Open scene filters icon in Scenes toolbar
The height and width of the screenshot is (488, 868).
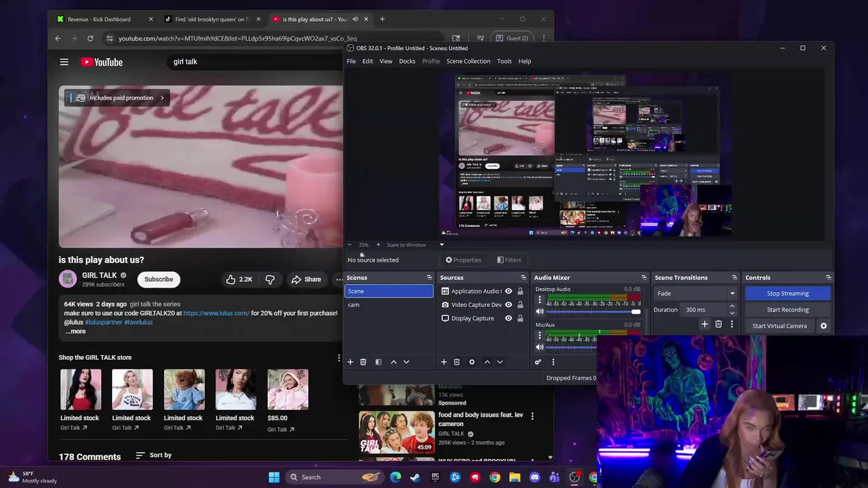click(378, 362)
